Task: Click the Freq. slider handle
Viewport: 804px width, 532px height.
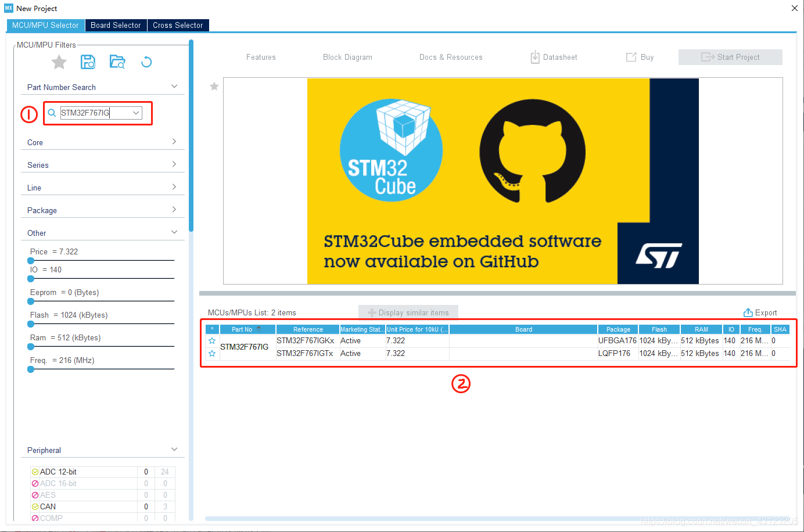Action: pos(31,369)
